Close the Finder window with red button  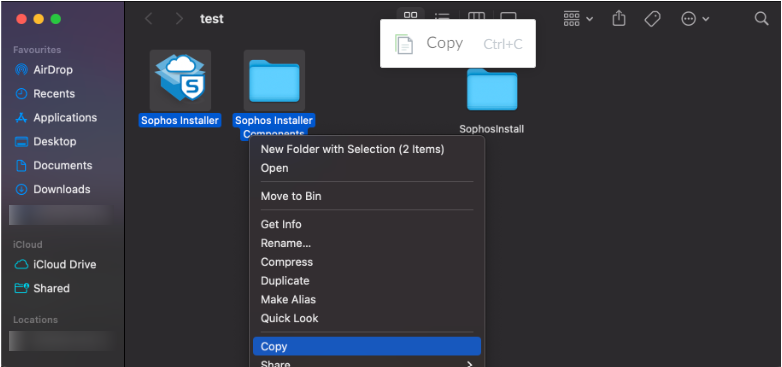point(21,19)
